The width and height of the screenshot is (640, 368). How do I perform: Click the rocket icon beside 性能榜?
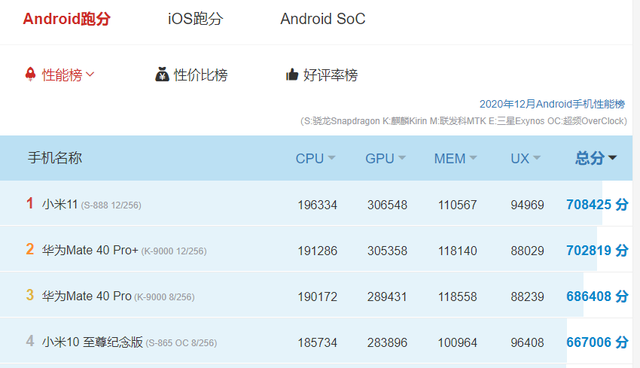(x=30, y=74)
